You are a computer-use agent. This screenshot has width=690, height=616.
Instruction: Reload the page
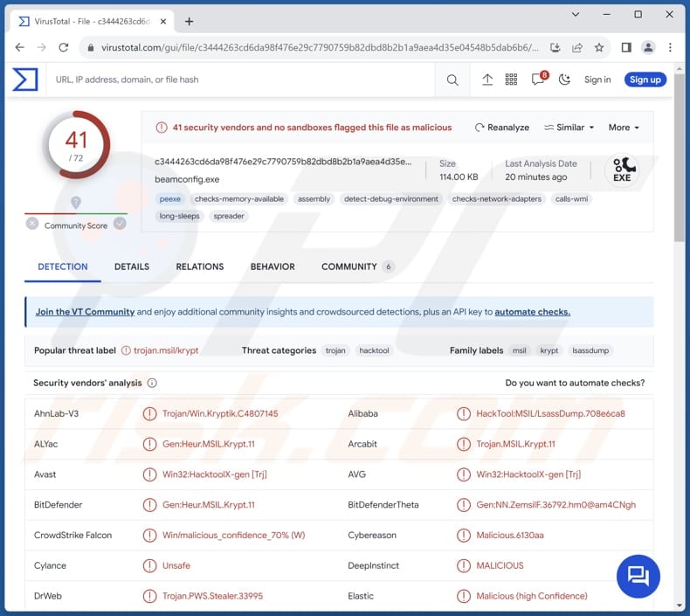tap(64, 47)
